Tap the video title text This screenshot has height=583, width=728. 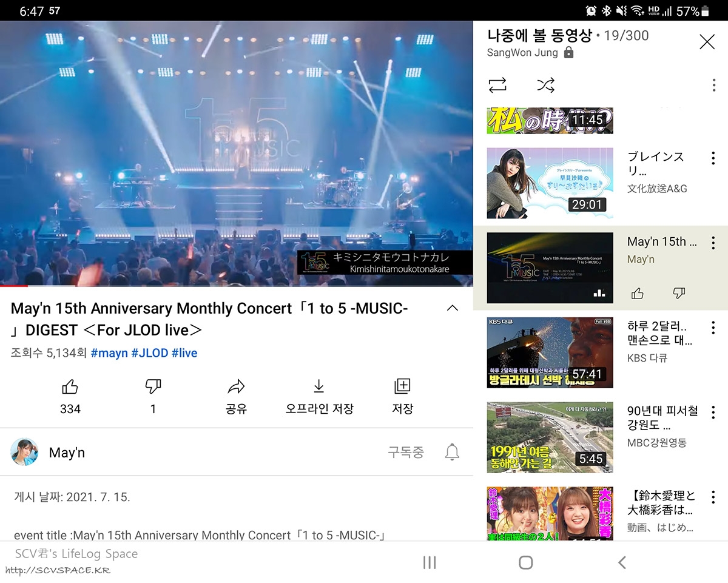(209, 319)
